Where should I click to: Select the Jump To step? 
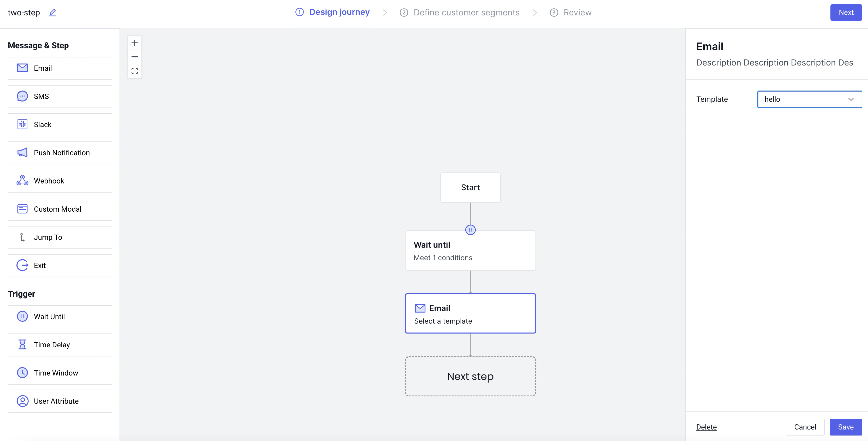[x=59, y=237]
